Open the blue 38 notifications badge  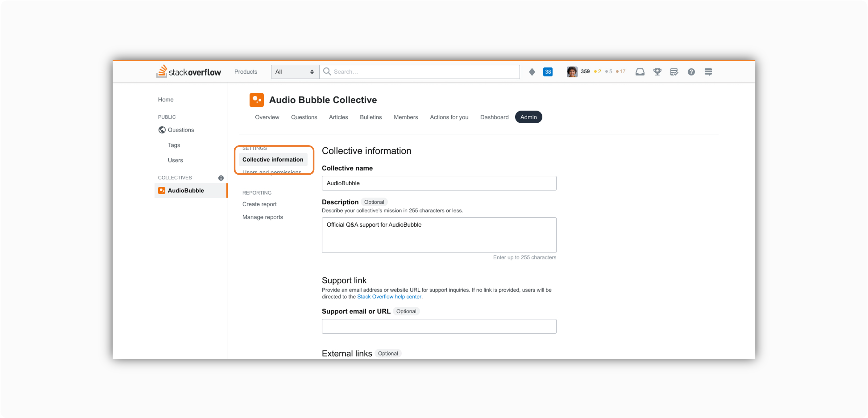click(x=548, y=72)
